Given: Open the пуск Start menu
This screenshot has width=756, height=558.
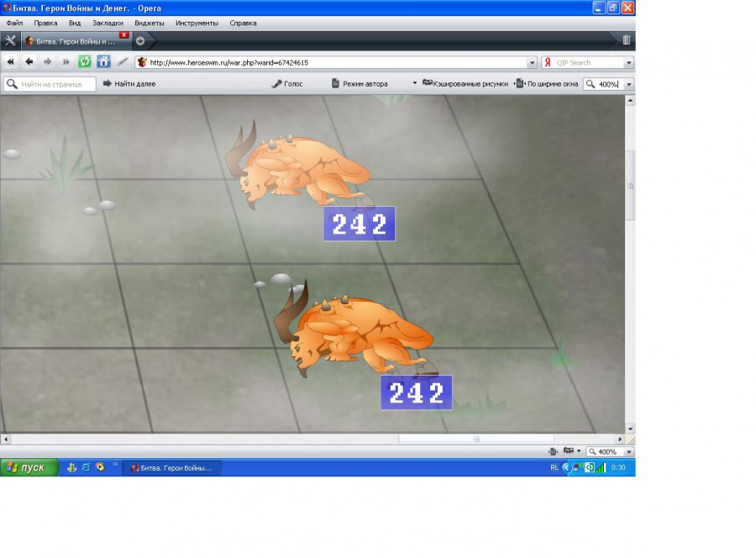Looking at the screenshot, I should coord(29,467).
